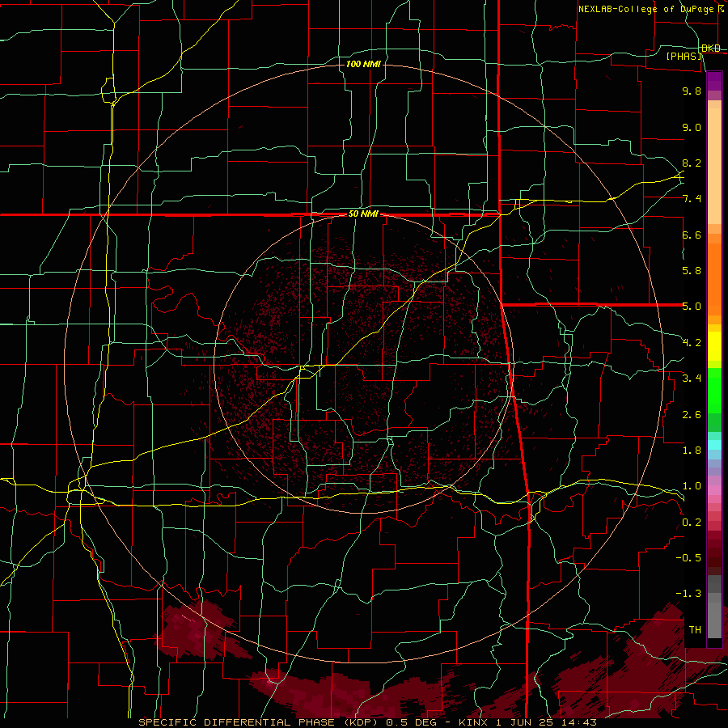Image resolution: width=728 pixels, height=728 pixels.
Task: Click the -0.5 value on the color scale
Action: [x=688, y=558]
